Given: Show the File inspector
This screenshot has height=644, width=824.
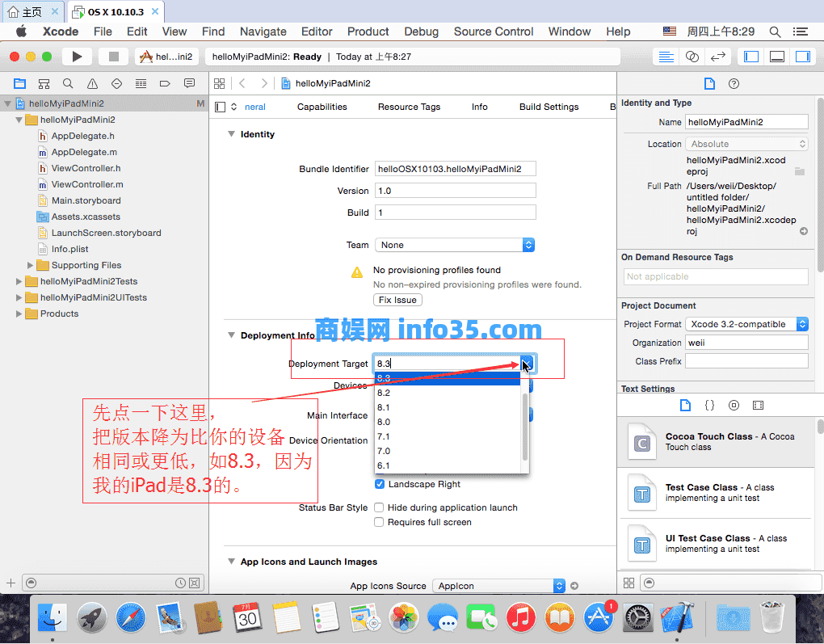Looking at the screenshot, I should 709,83.
